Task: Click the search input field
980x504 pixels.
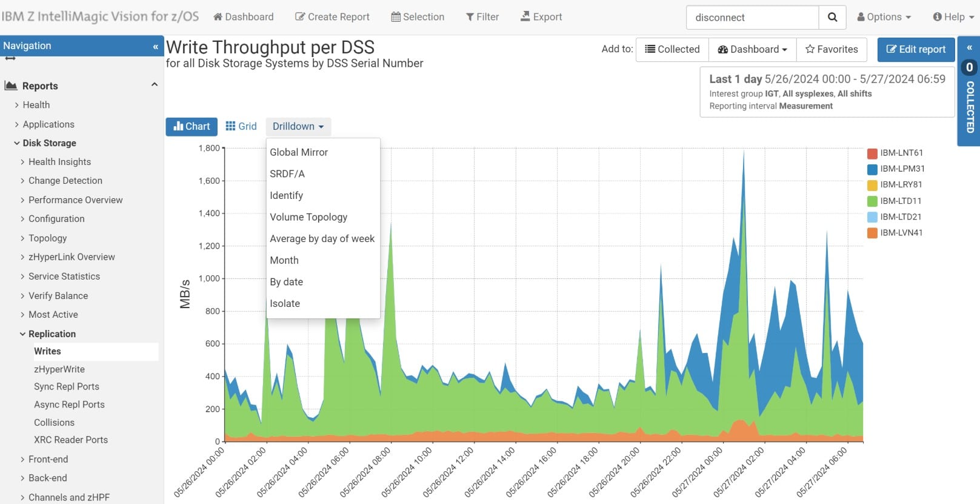Action: 753,18
